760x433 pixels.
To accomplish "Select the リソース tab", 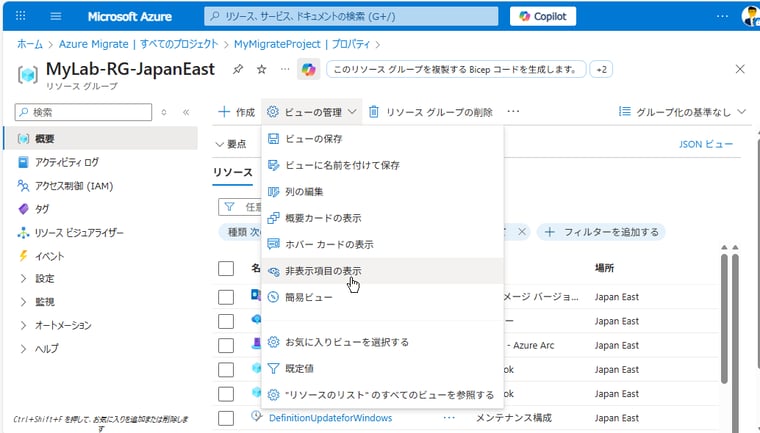I will pyautogui.click(x=233, y=173).
